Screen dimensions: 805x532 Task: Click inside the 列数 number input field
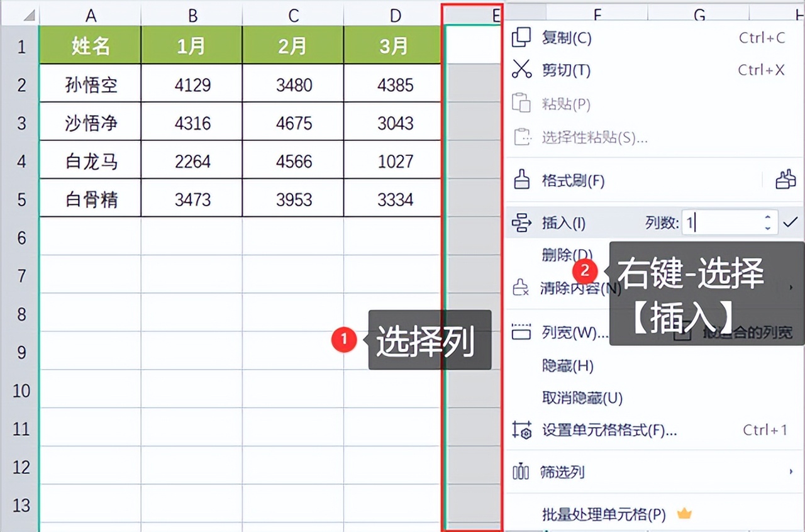(723, 221)
